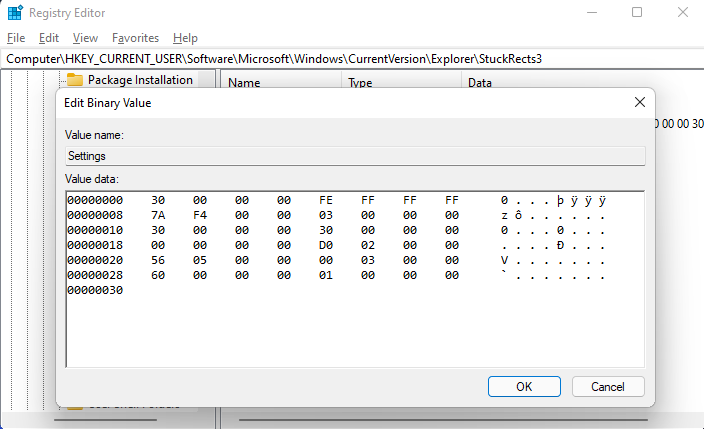Select the 7A byte in the hex editor
The width and height of the screenshot is (704, 429).
pos(158,215)
